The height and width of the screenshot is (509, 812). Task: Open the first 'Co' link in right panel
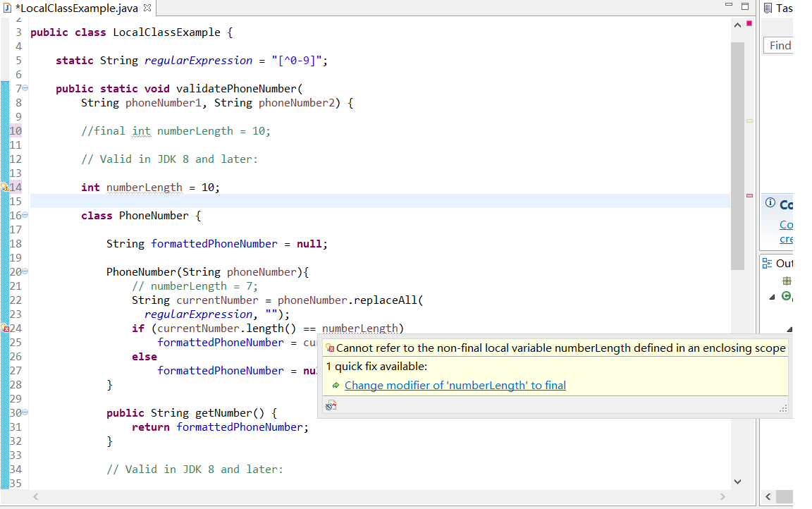click(786, 225)
